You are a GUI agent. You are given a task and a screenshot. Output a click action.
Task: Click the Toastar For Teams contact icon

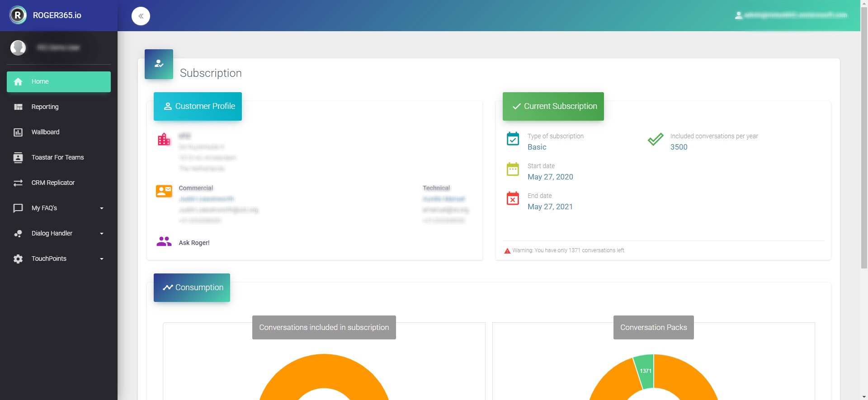(x=18, y=158)
